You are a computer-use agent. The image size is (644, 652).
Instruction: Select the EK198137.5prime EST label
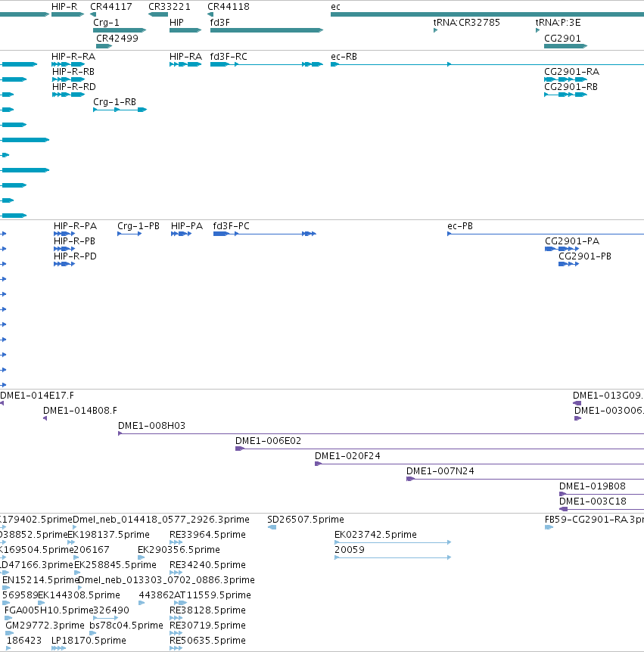tap(108, 534)
